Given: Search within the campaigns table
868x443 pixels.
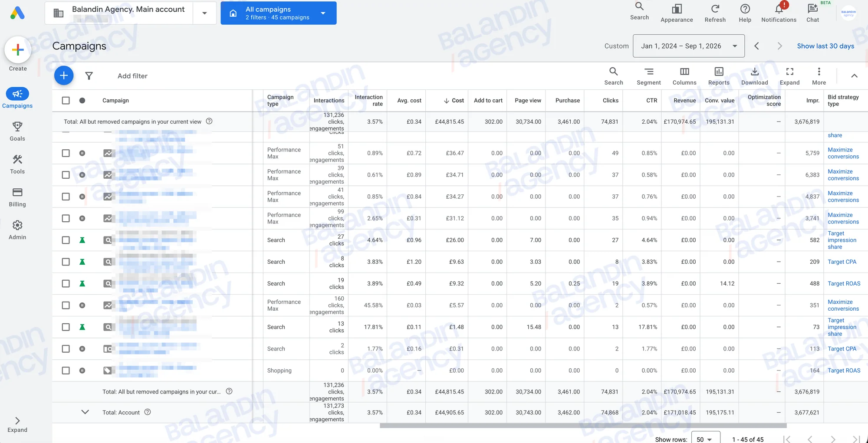Looking at the screenshot, I should (x=613, y=76).
